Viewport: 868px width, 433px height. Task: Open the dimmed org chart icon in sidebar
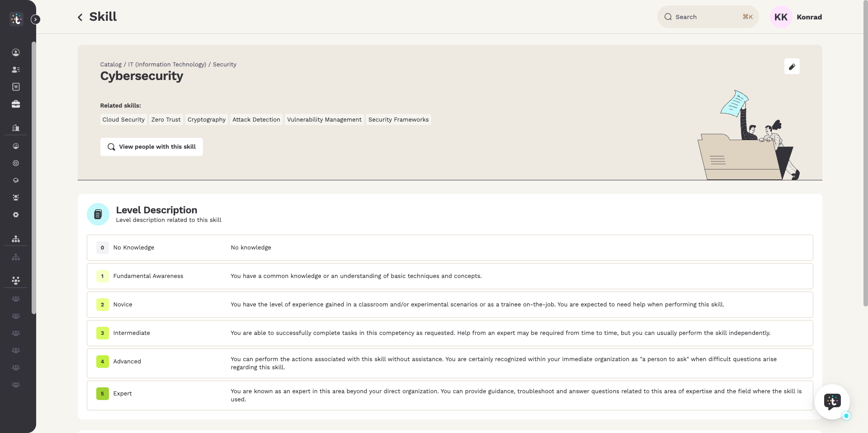tap(16, 257)
